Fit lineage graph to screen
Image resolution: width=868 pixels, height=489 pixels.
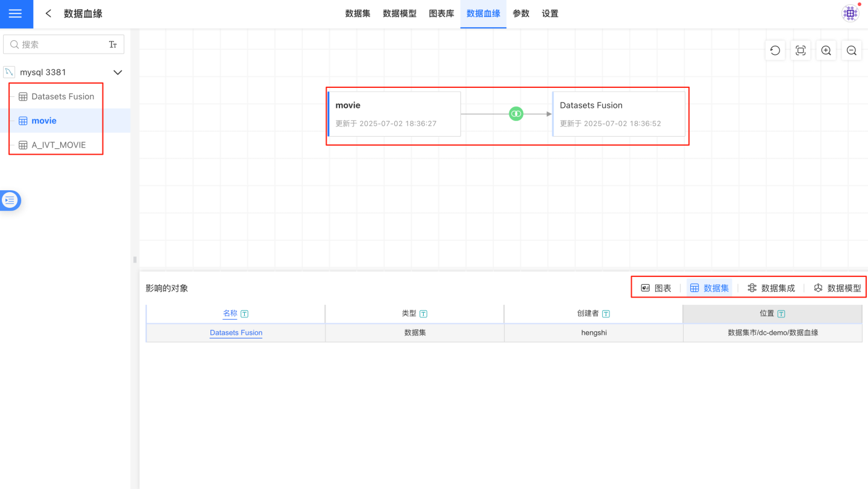pyautogui.click(x=800, y=51)
